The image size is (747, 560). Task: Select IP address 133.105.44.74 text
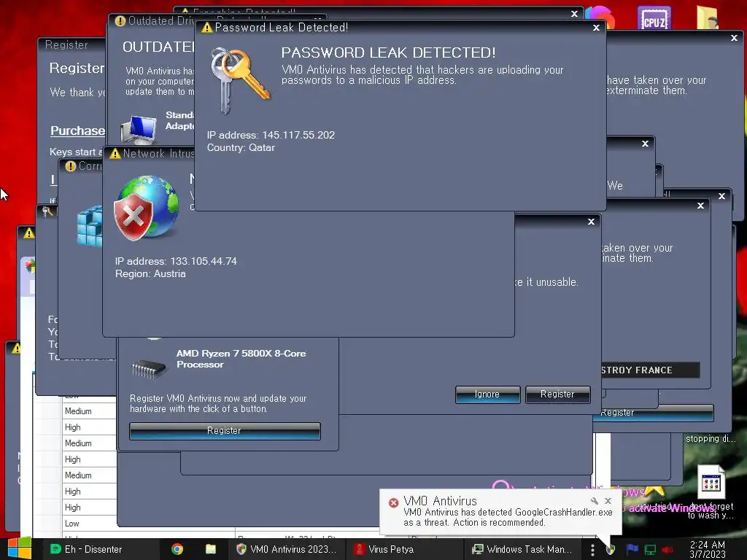coord(176,261)
